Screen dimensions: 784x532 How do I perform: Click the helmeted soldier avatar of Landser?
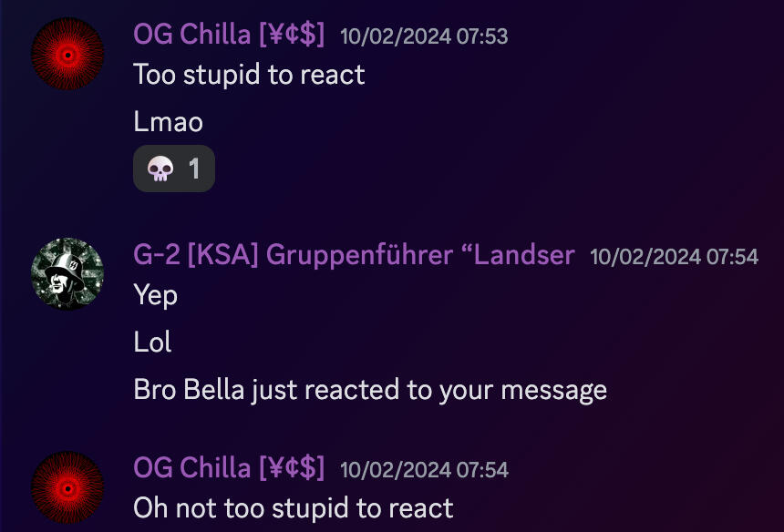coord(67,273)
